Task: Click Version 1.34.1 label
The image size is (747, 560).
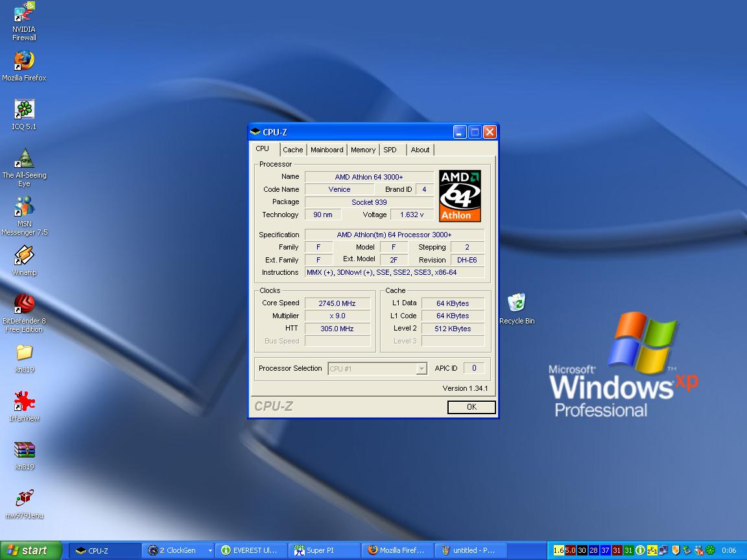Action: tap(465, 388)
